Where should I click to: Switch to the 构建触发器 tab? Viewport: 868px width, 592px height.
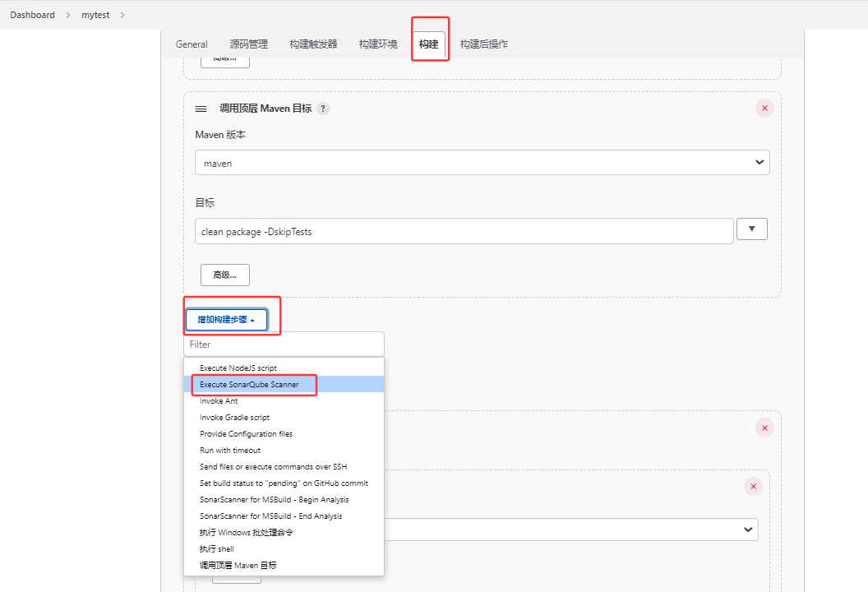click(x=313, y=44)
